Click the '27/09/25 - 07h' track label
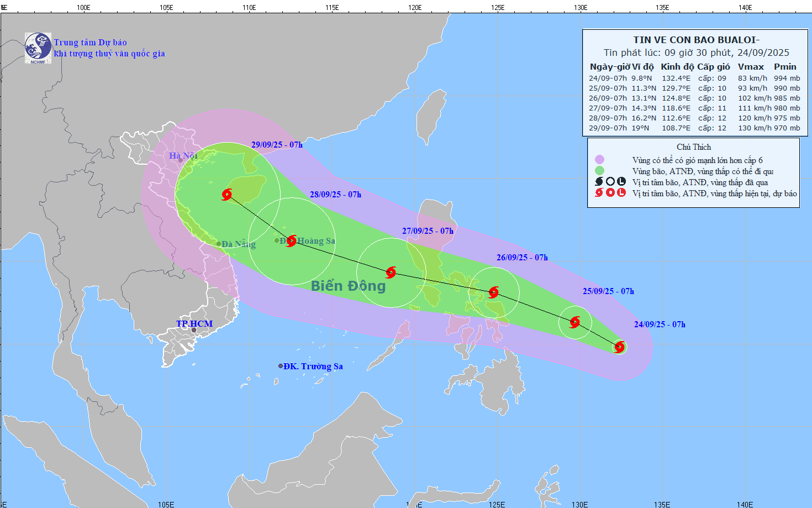812x508 pixels. tap(428, 231)
